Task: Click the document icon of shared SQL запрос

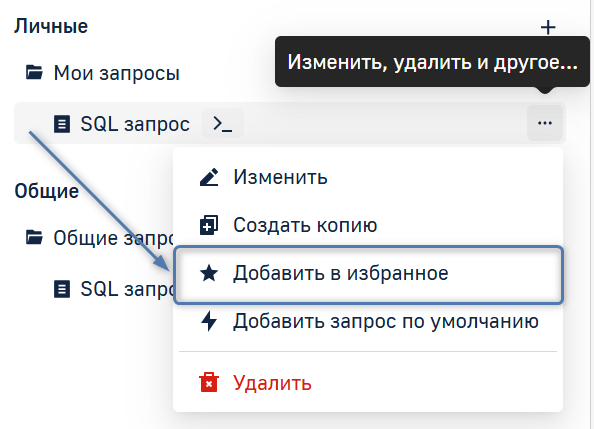Action: 62,289
